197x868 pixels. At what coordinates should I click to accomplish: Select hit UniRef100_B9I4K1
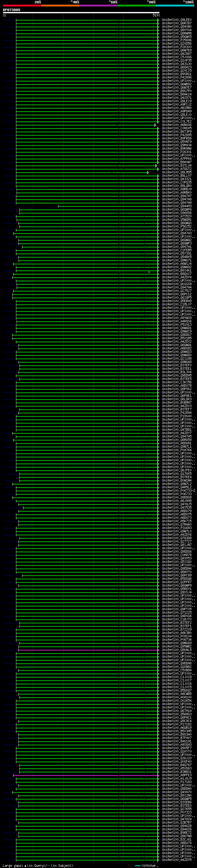(x=177, y=271)
